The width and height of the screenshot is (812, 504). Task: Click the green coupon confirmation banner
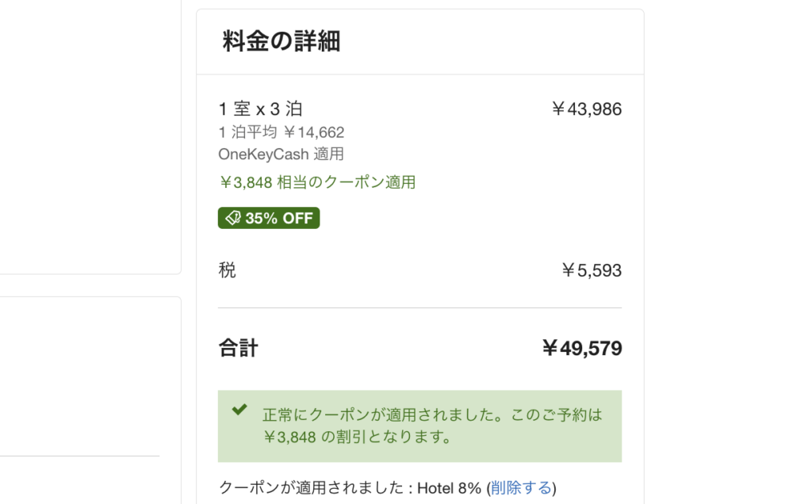(x=419, y=426)
